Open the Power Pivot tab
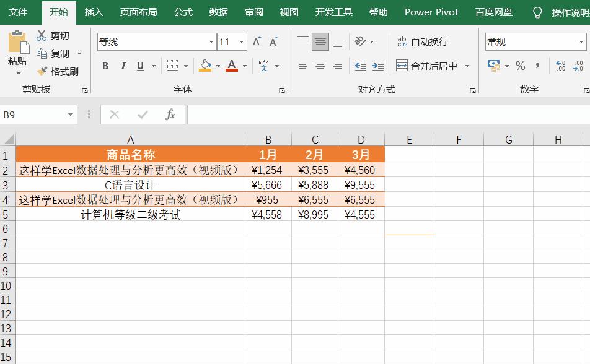Viewport: 590px width, 364px height. (431, 12)
